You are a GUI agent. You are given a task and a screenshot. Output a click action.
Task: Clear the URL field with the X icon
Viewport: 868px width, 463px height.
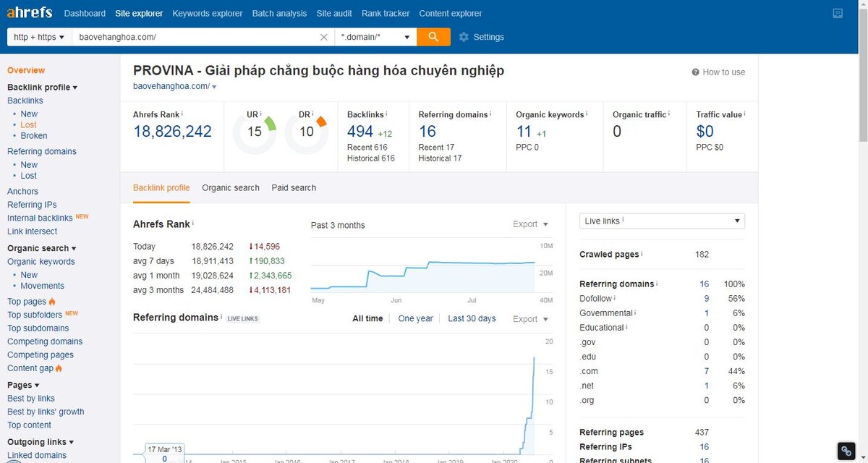323,37
